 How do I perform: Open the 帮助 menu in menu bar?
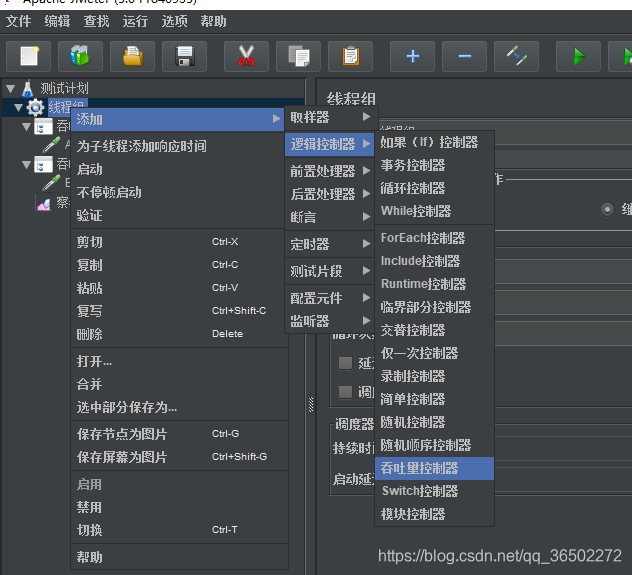click(214, 21)
